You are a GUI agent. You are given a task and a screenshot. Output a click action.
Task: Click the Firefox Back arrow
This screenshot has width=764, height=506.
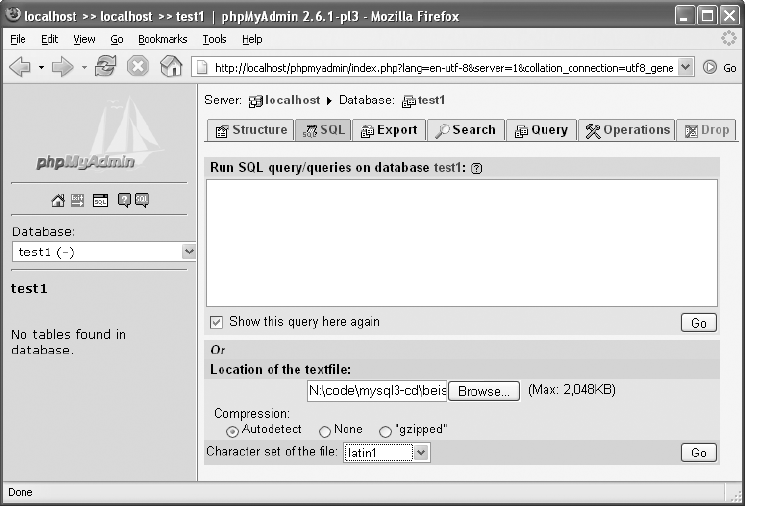19,66
